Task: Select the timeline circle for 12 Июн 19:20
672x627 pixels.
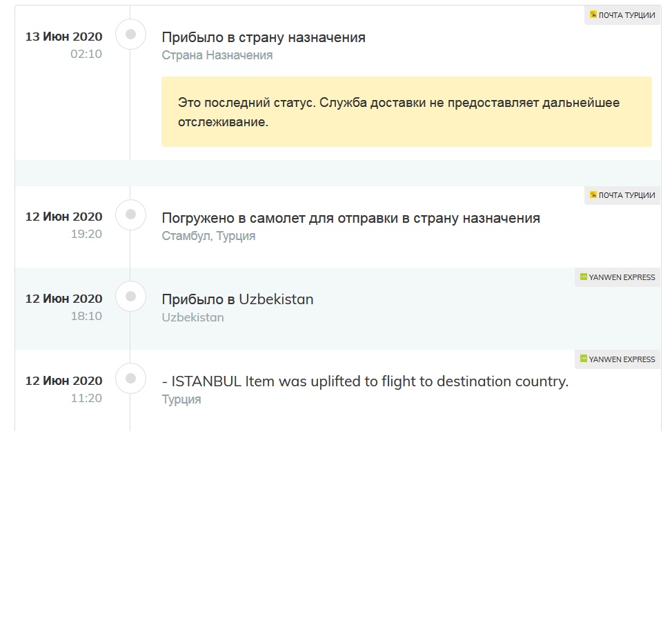Action: (x=130, y=215)
